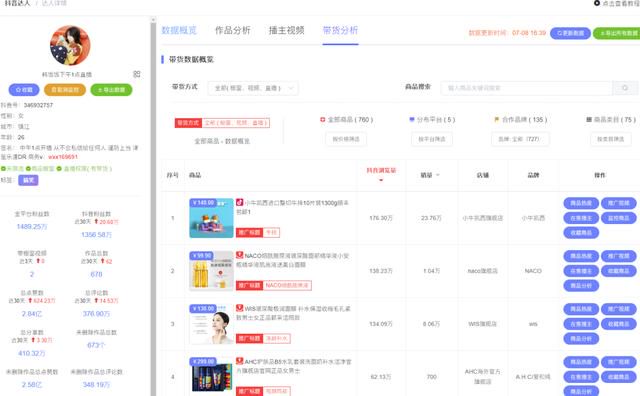The image size is (640, 396).
Task: Click the 在售播主 button in row 1
Action: pos(581,218)
